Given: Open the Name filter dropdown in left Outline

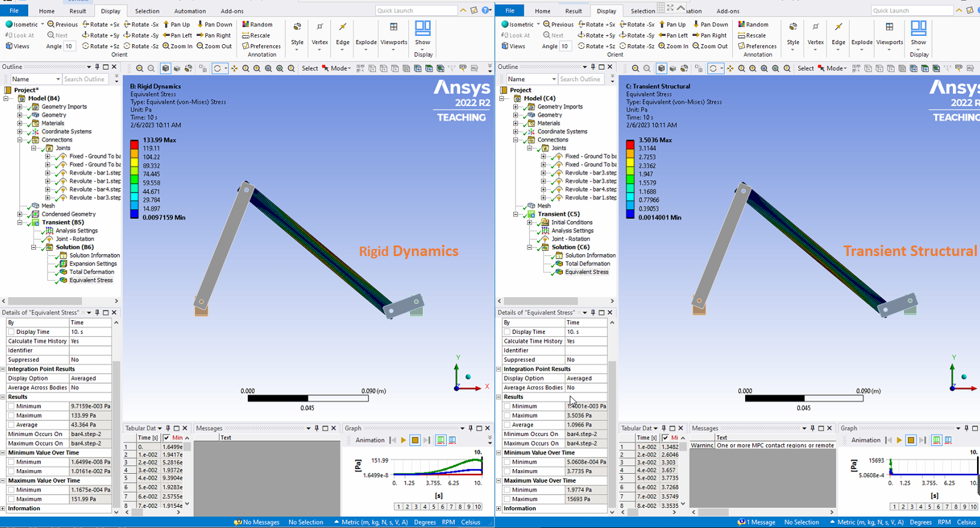Looking at the screenshot, I should click(58, 79).
